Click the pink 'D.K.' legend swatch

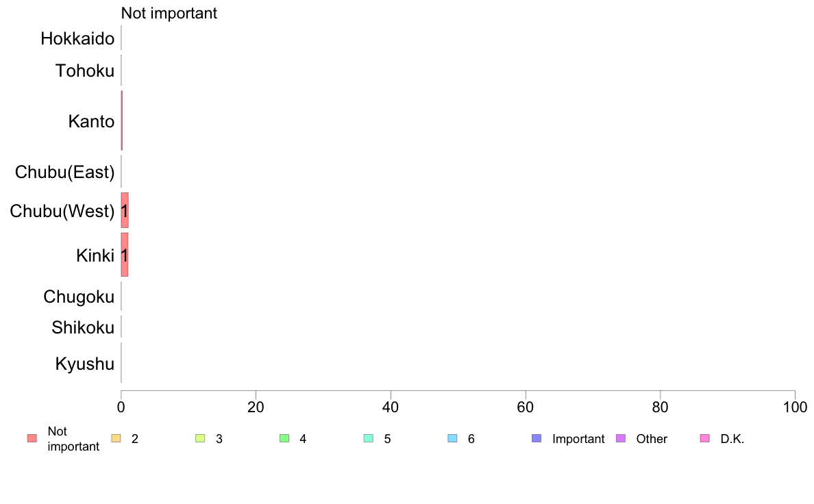[x=705, y=438]
